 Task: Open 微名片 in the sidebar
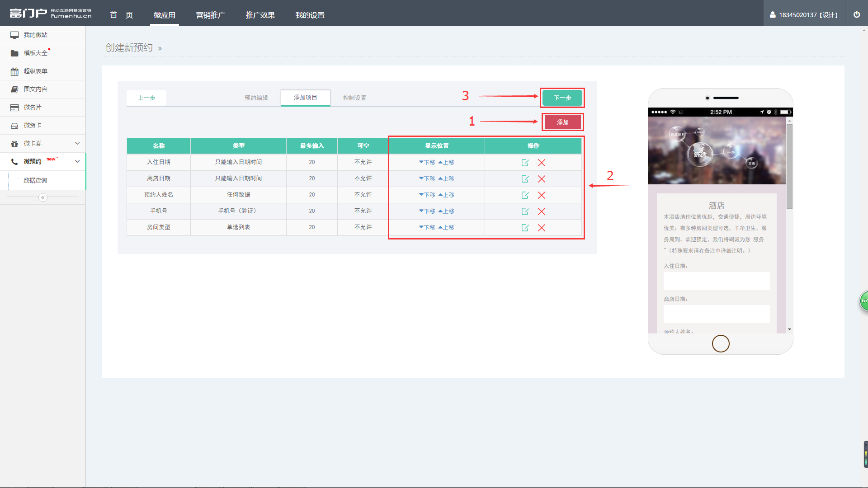[x=42, y=107]
